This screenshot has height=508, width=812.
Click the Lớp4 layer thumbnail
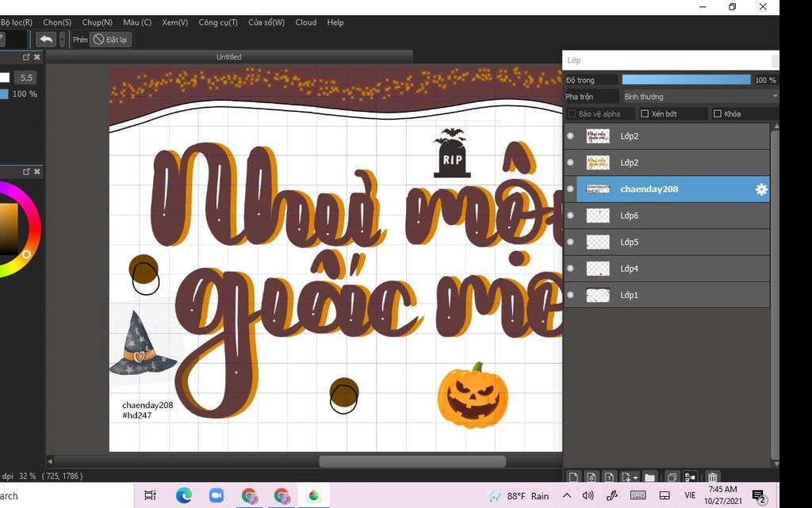[598, 268]
